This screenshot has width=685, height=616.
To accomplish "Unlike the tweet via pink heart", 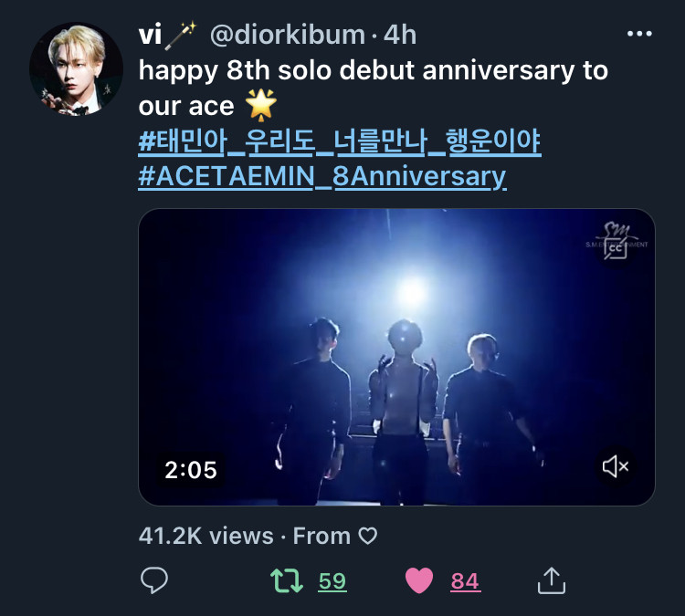I will (419, 580).
